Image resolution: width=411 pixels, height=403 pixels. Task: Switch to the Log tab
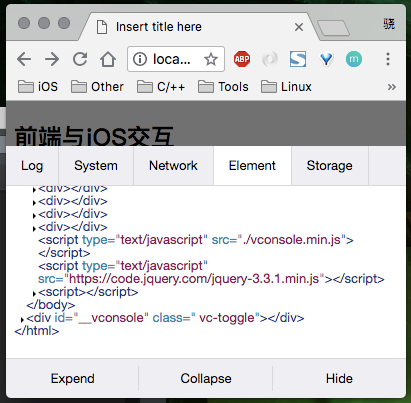[x=32, y=166]
